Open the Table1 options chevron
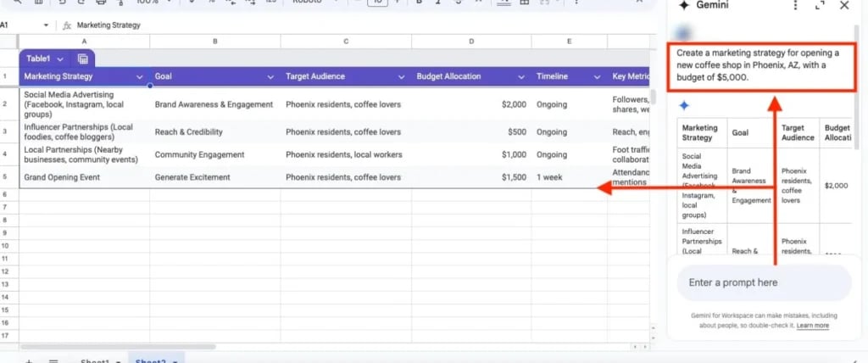Viewport: 868px width, 363px height. [60, 59]
